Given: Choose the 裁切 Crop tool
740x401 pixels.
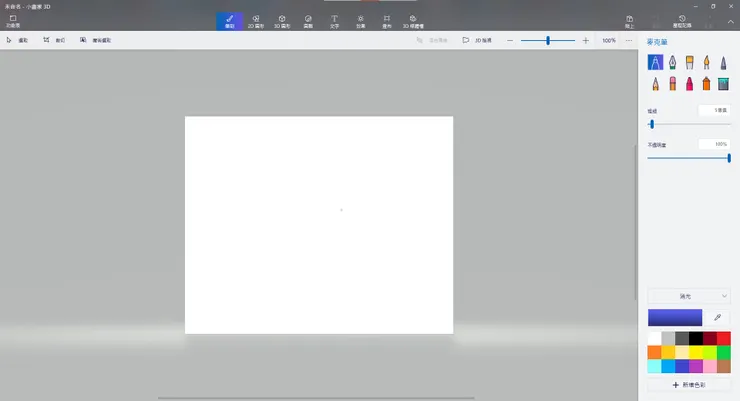Looking at the screenshot, I should [x=54, y=40].
